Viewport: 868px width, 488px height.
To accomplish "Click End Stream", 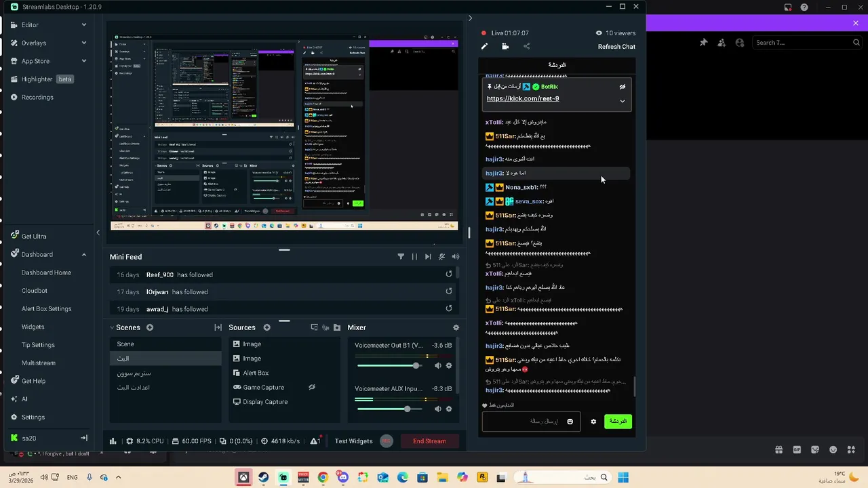I will [x=429, y=441].
